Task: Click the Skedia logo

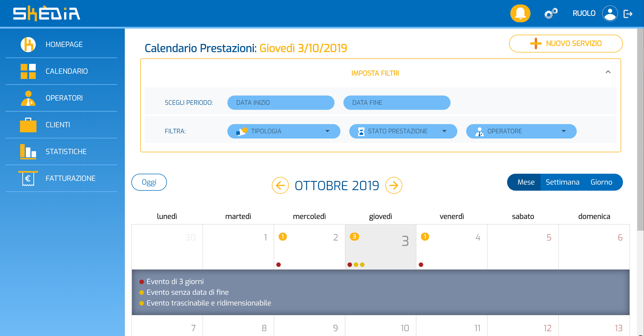Action: (x=47, y=13)
